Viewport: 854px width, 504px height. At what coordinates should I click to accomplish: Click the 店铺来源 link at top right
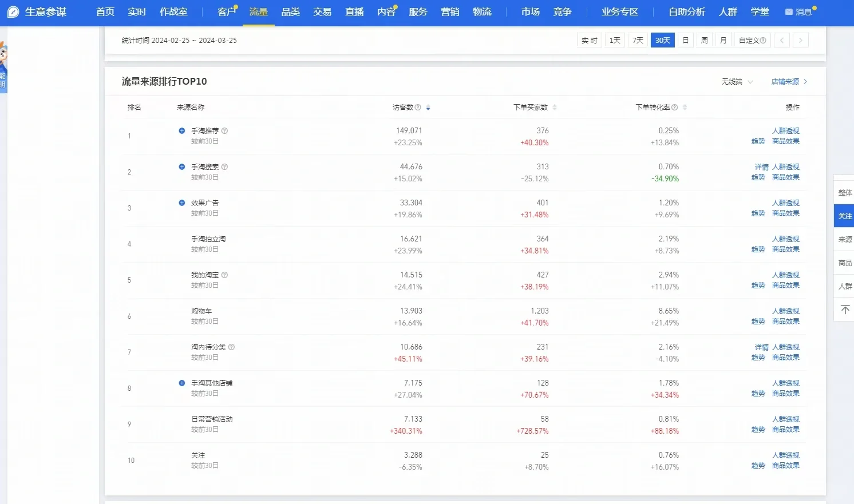pyautogui.click(x=786, y=81)
